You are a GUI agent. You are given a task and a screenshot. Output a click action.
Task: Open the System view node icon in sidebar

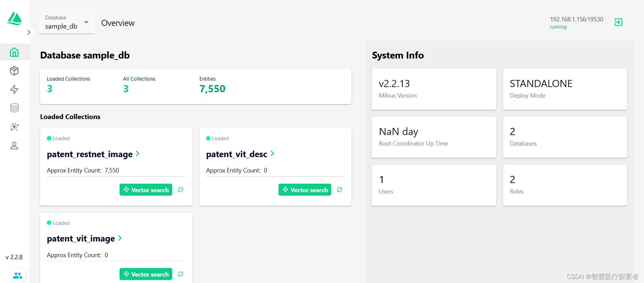(x=14, y=127)
